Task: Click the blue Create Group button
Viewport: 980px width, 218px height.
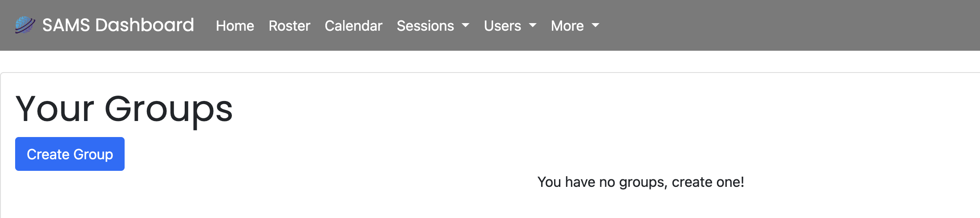Action: 70,154
